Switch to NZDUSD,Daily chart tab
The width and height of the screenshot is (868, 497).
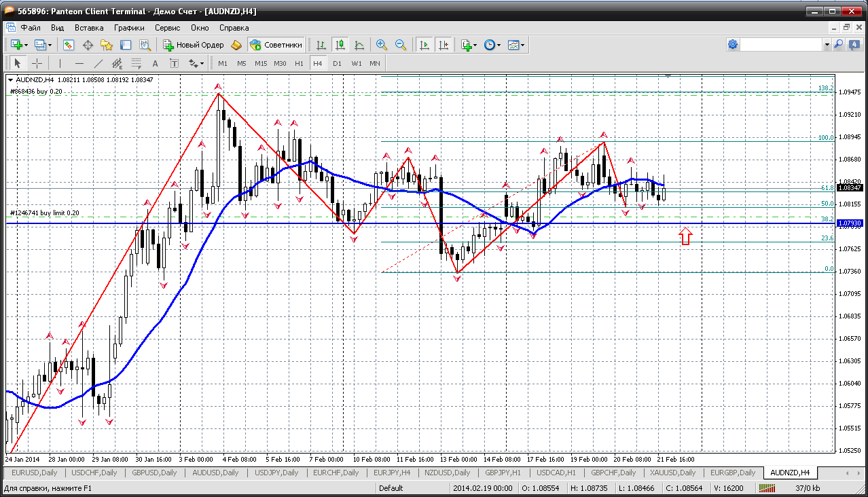pyautogui.click(x=446, y=473)
